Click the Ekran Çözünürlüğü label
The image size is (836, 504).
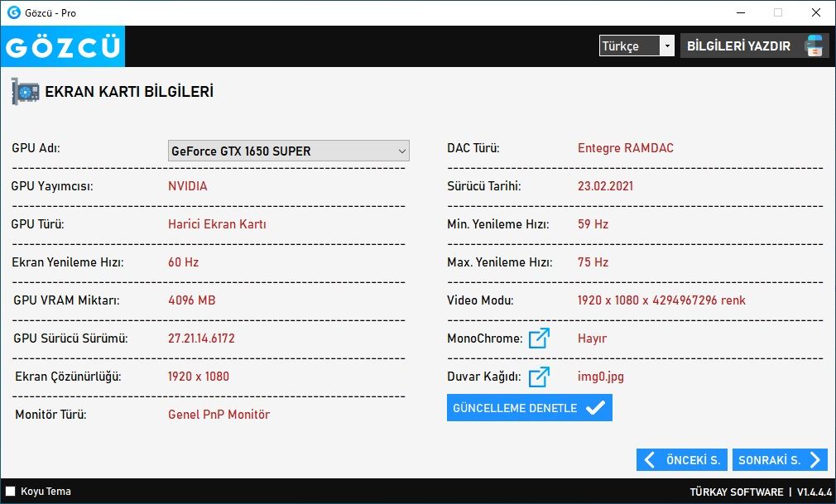click(68, 377)
